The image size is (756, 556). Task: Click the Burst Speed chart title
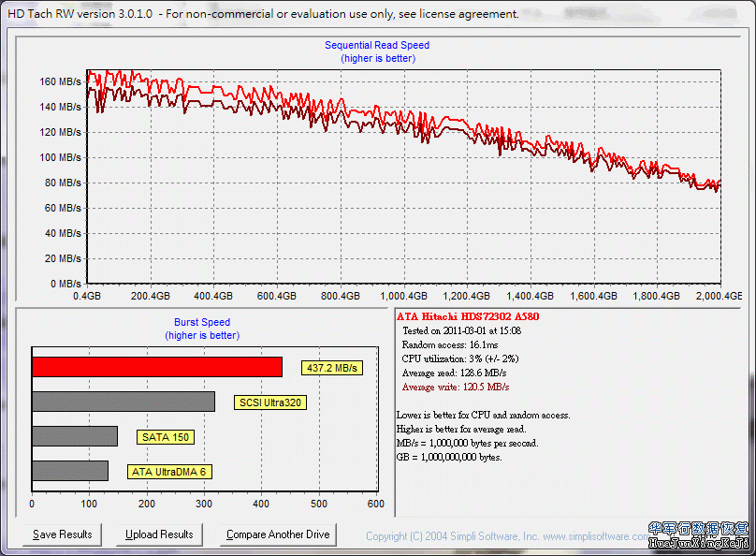[202, 322]
